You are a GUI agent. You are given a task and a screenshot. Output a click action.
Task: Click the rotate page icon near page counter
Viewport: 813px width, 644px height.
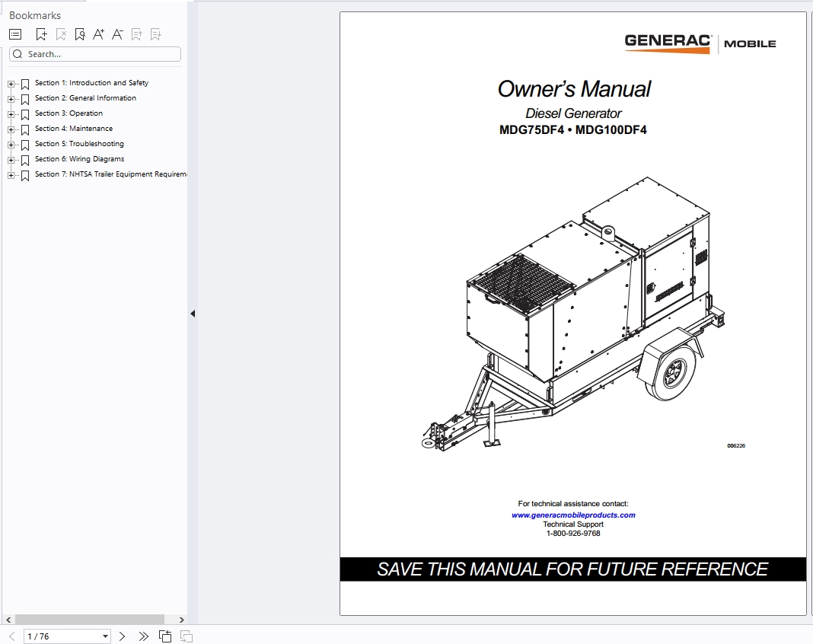pyautogui.click(x=165, y=636)
